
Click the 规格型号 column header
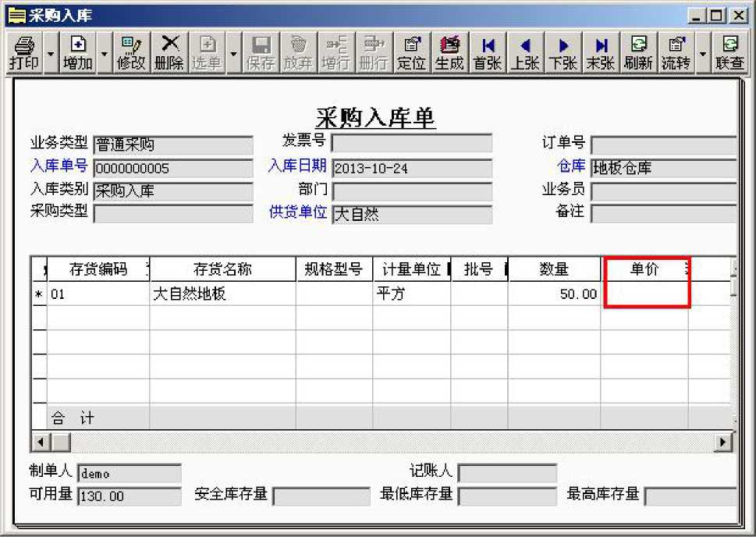click(334, 269)
